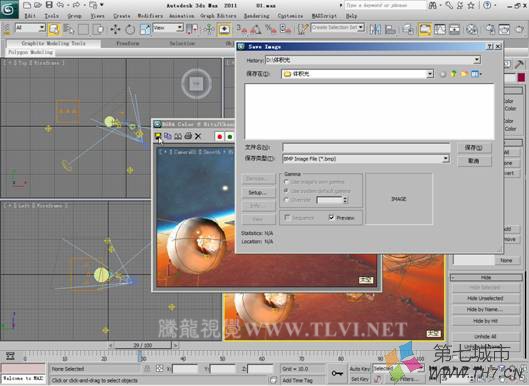Click Copy Image icon in render window

point(168,136)
